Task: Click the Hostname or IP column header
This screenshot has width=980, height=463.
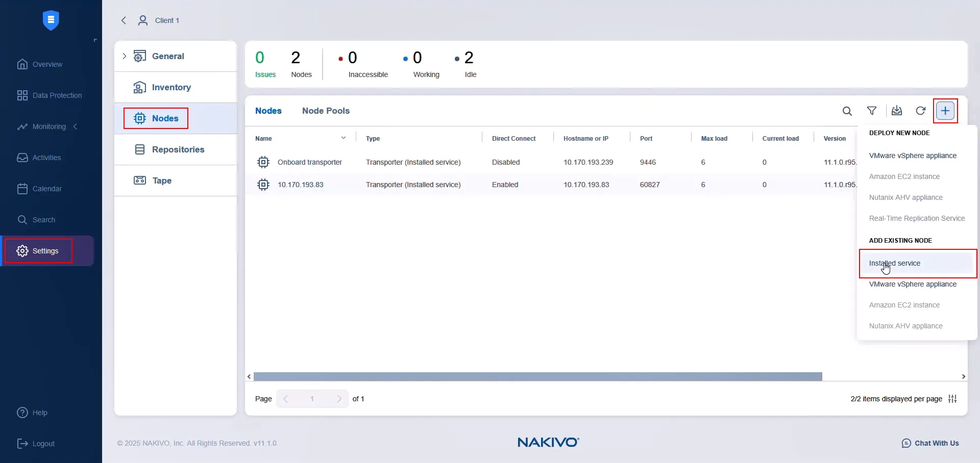Action: [x=586, y=139]
